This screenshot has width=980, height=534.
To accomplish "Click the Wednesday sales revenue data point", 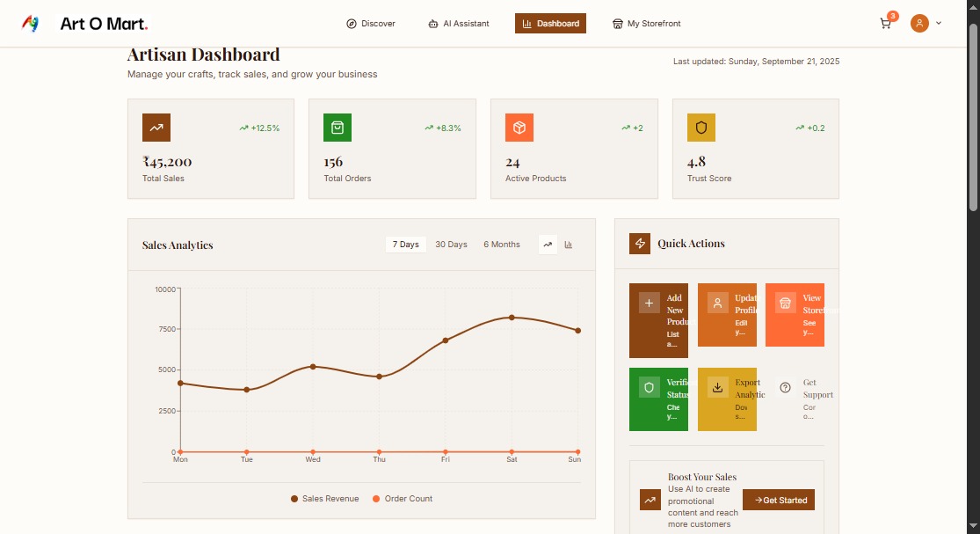I will point(313,367).
